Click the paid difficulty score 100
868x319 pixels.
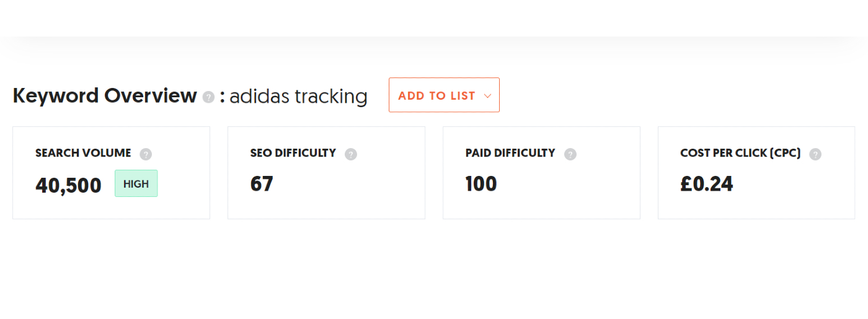click(x=481, y=184)
